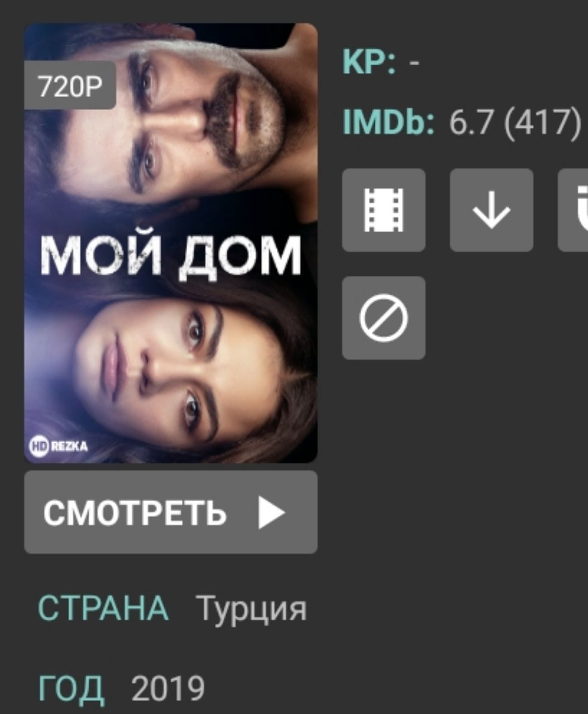Tap the HD Rezka logo on poster
This screenshot has height=714, width=588.
click(59, 446)
